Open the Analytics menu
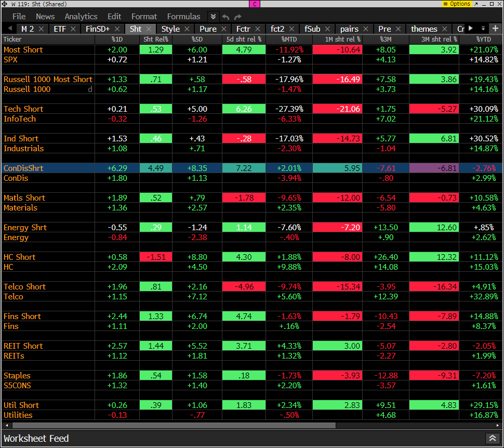The image size is (504, 448). coord(81,17)
